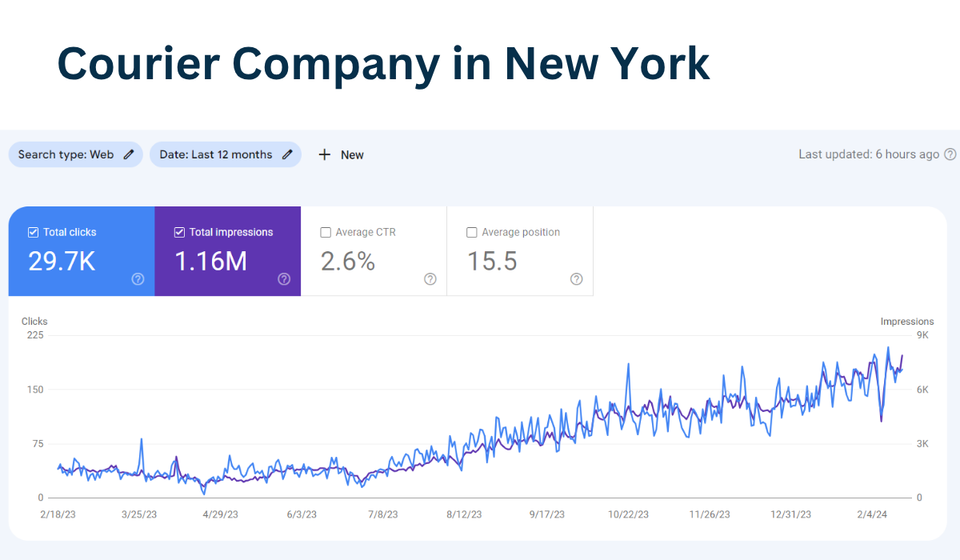Open help icon on Total impressions card
Screen dimensions: 960x560
284,279
